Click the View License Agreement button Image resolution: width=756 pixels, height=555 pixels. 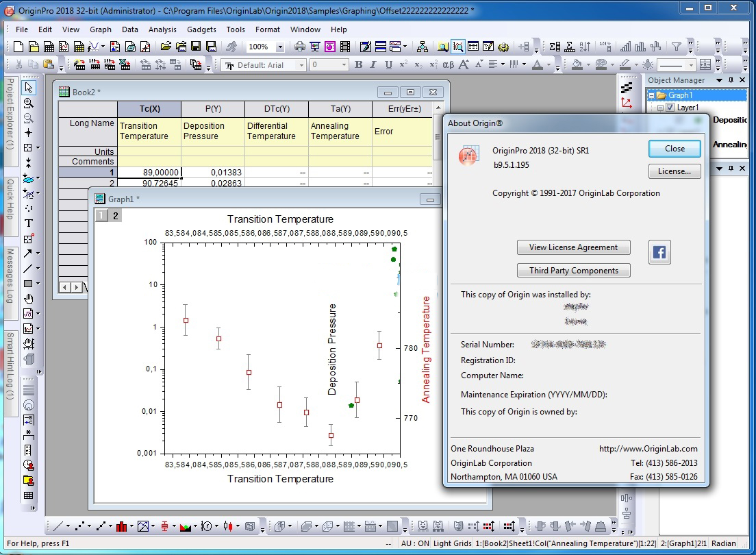[x=573, y=247]
